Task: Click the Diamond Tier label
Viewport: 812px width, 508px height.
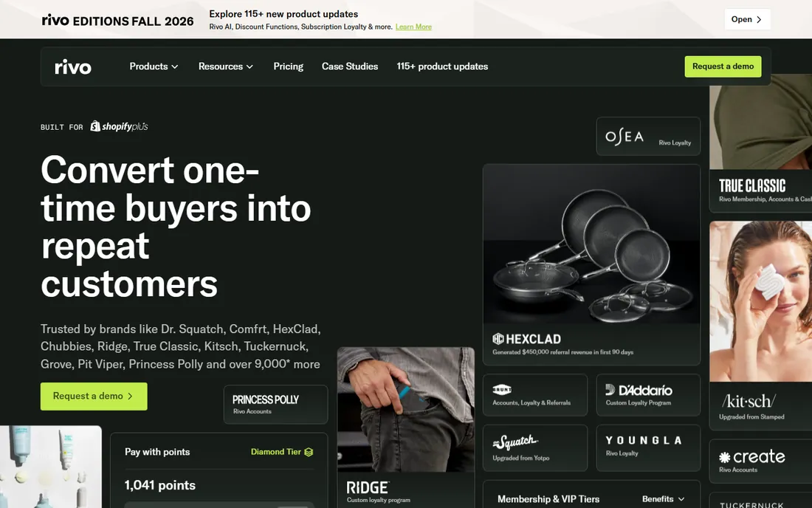Action: coord(275,452)
